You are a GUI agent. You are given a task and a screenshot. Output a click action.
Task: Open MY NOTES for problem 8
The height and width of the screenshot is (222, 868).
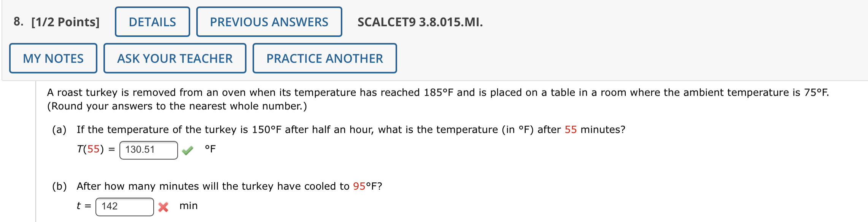[53, 58]
